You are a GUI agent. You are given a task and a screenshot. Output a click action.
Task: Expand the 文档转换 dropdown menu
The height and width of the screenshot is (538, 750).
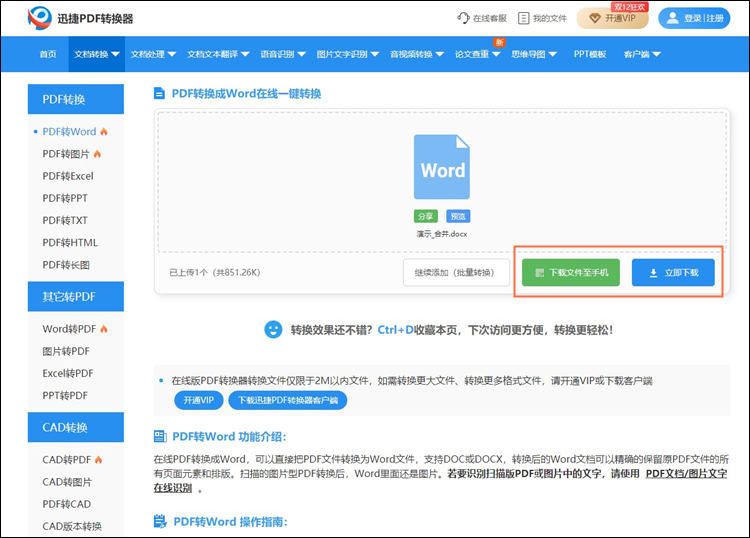[x=97, y=54]
